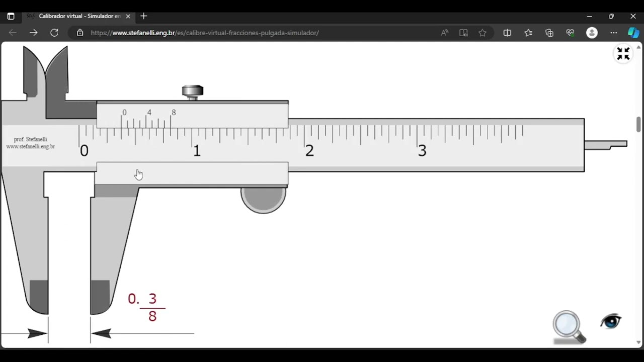Screen dimensions: 644x362
Task: Open the Collections icon
Action: (549, 33)
